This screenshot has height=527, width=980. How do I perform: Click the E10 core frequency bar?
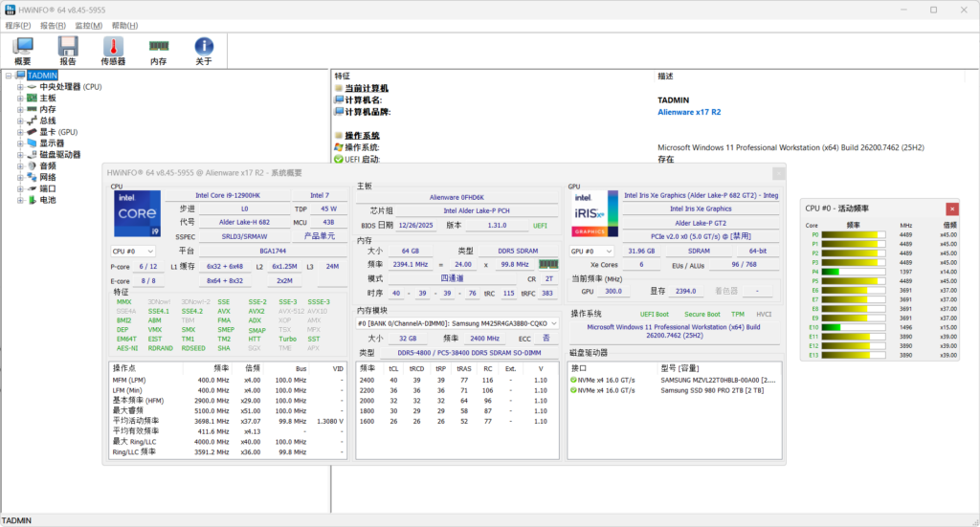pyautogui.click(x=853, y=327)
